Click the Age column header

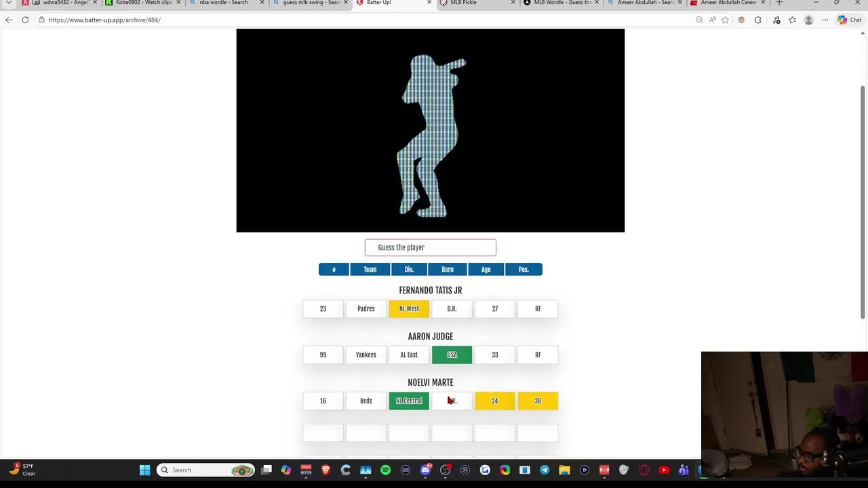(486, 270)
